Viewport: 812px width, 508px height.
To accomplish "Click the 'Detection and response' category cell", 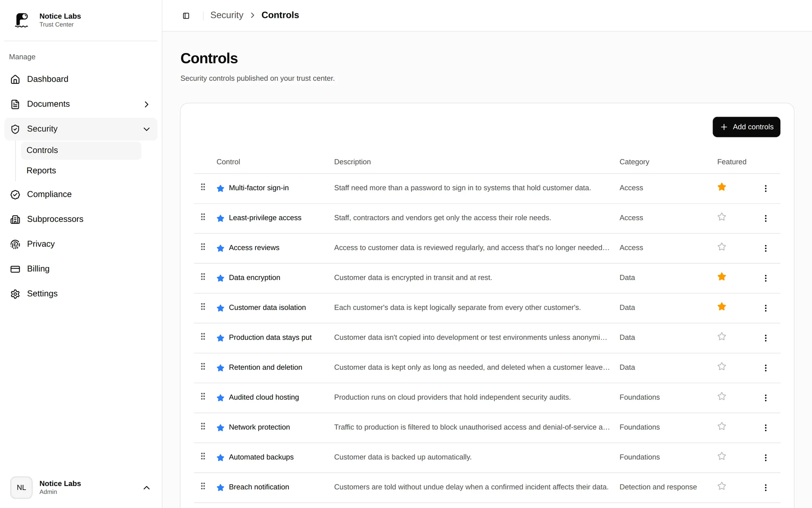I will 658,487.
